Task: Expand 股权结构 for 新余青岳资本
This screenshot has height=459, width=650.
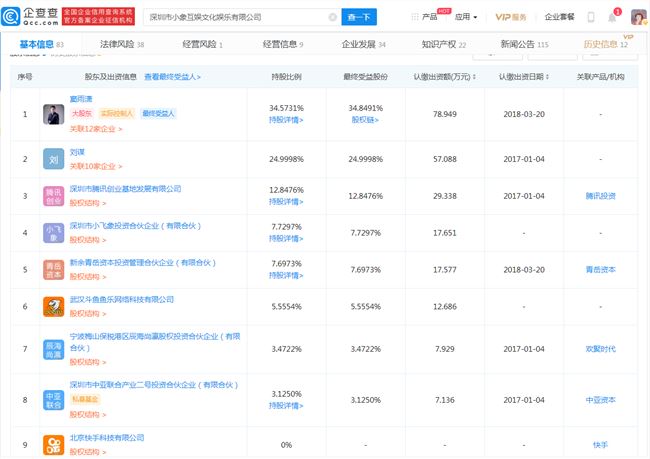Action: click(x=88, y=277)
